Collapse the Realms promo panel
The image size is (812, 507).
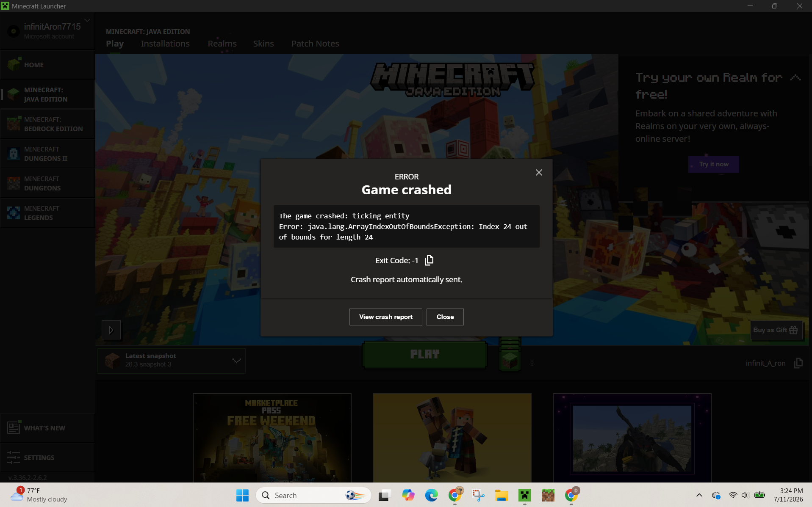795,77
